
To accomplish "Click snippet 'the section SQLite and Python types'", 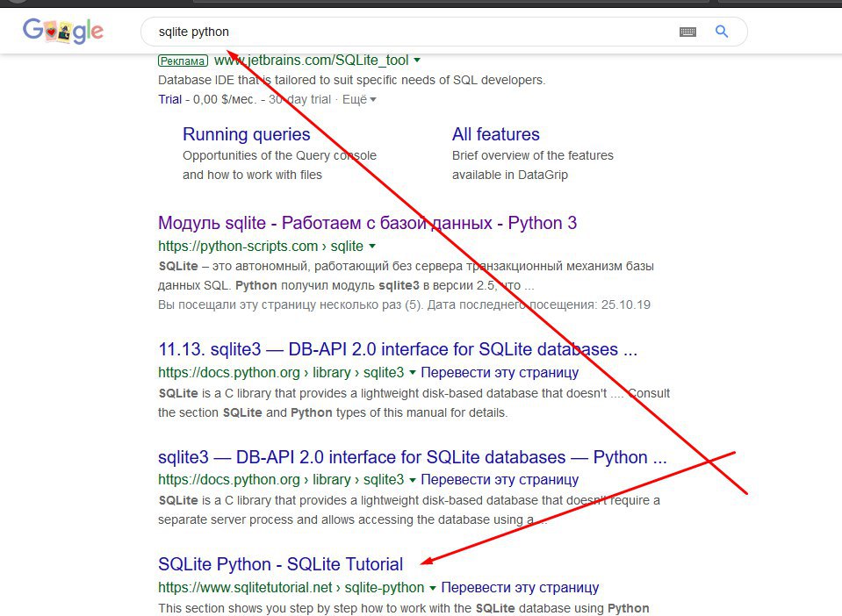I will pos(260,412).
